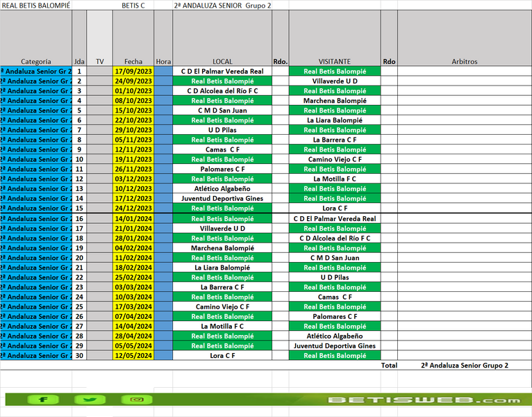
Task: Select date cell 07/04/2024
Action: pos(133,316)
